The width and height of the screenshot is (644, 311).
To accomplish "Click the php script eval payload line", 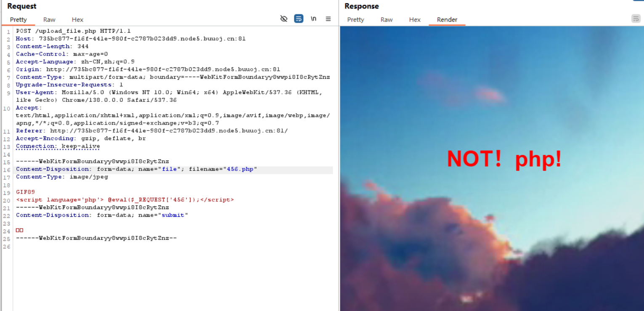I will (x=125, y=200).
